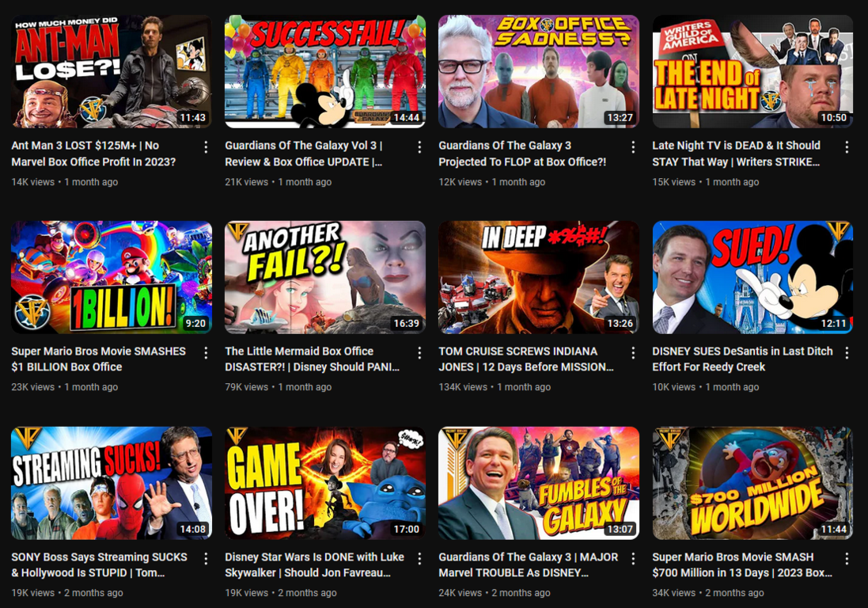The image size is (868, 608).
Task: Open title 'Late Night TV is DEAD' link
Action: [x=736, y=154]
